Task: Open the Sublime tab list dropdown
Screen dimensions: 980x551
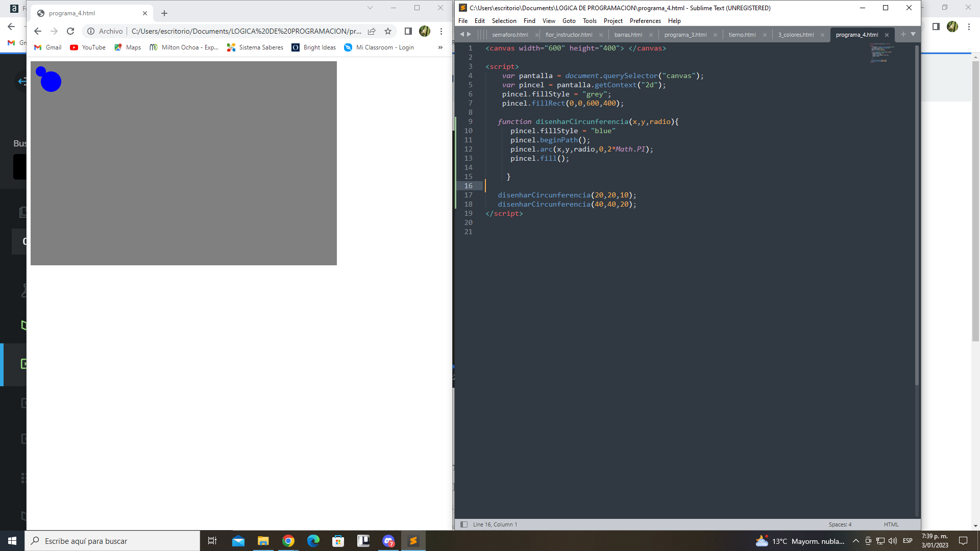Action: [x=913, y=34]
